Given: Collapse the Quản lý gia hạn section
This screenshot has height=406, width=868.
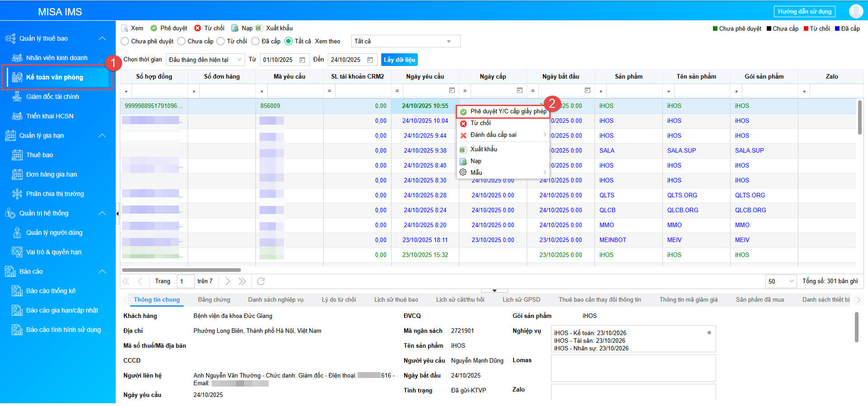Looking at the screenshot, I should [x=102, y=135].
